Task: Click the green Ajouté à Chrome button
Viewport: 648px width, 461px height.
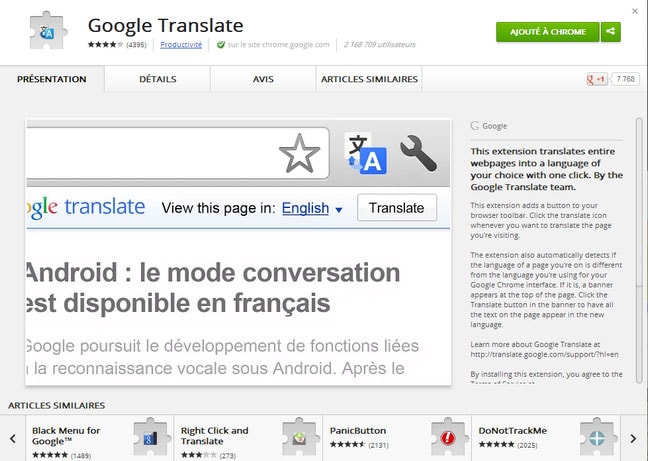Action: click(x=548, y=32)
